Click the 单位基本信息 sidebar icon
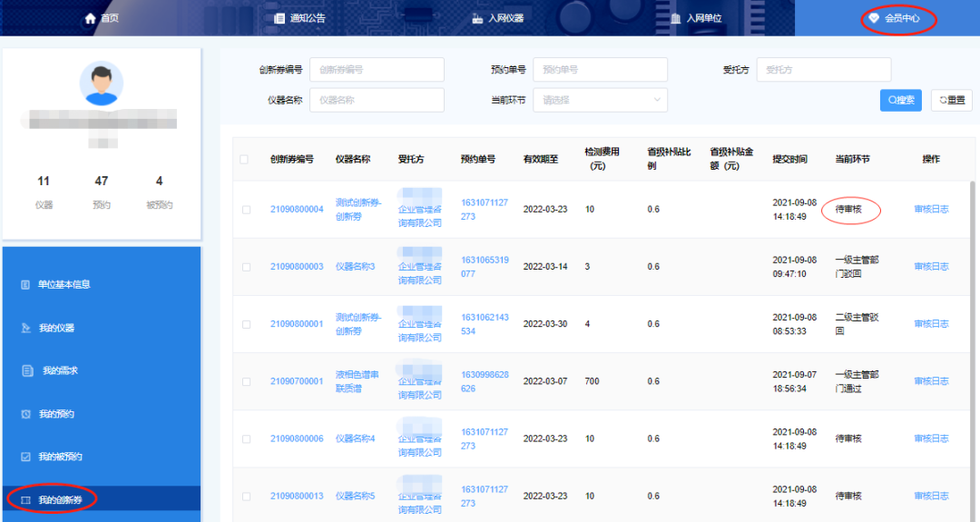 (x=25, y=285)
